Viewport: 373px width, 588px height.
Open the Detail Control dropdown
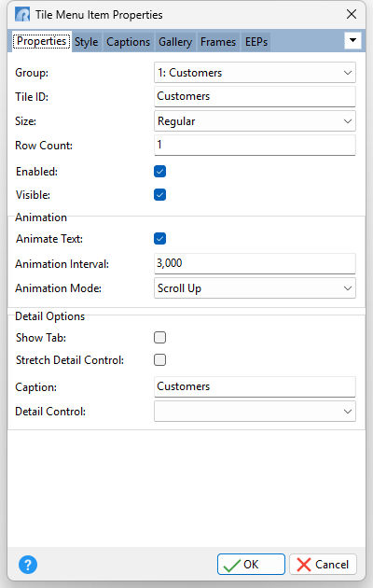(x=255, y=412)
